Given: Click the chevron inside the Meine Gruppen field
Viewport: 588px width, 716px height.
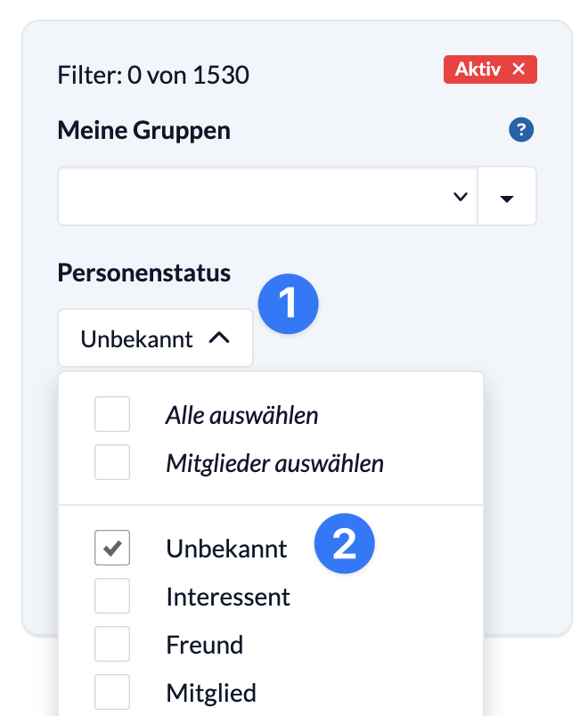Looking at the screenshot, I should 462,196.
